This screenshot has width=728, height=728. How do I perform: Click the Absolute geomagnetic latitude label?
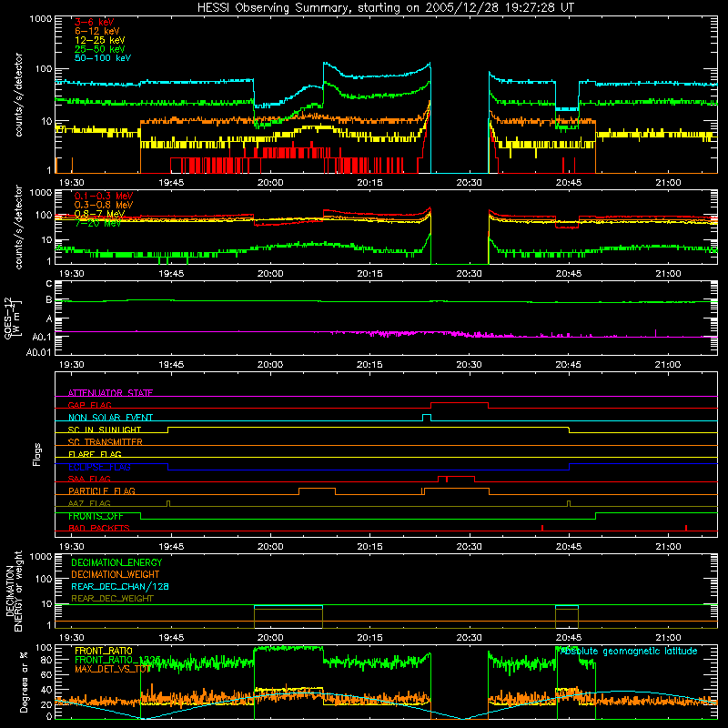click(x=629, y=651)
